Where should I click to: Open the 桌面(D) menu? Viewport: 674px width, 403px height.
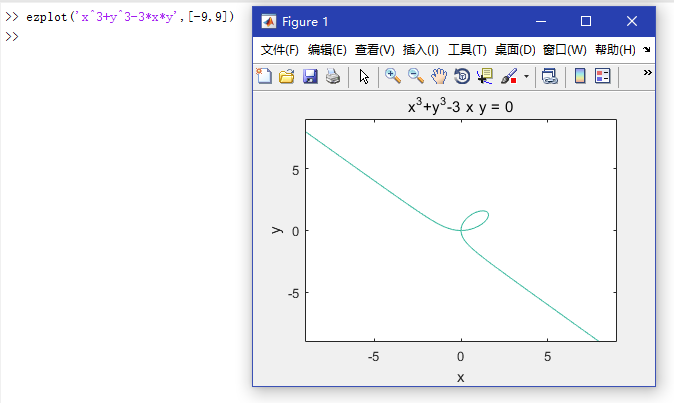pyautogui.click(x=515, y=50)
